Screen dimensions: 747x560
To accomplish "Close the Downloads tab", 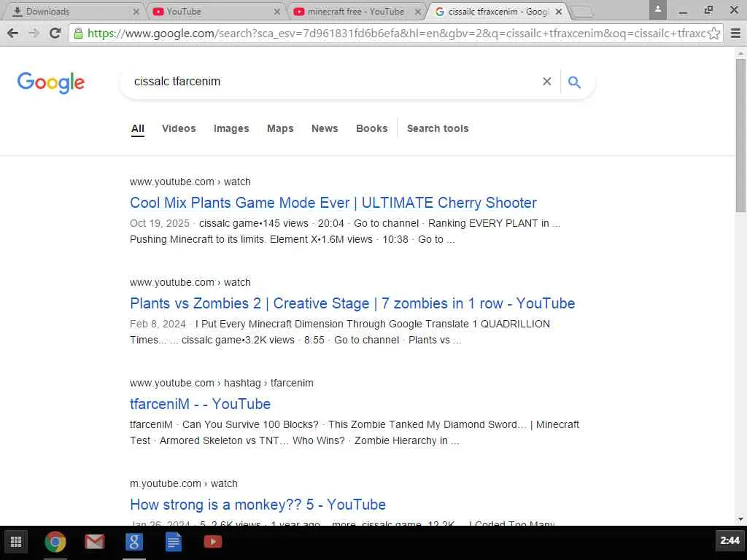I will pos(136,12).
